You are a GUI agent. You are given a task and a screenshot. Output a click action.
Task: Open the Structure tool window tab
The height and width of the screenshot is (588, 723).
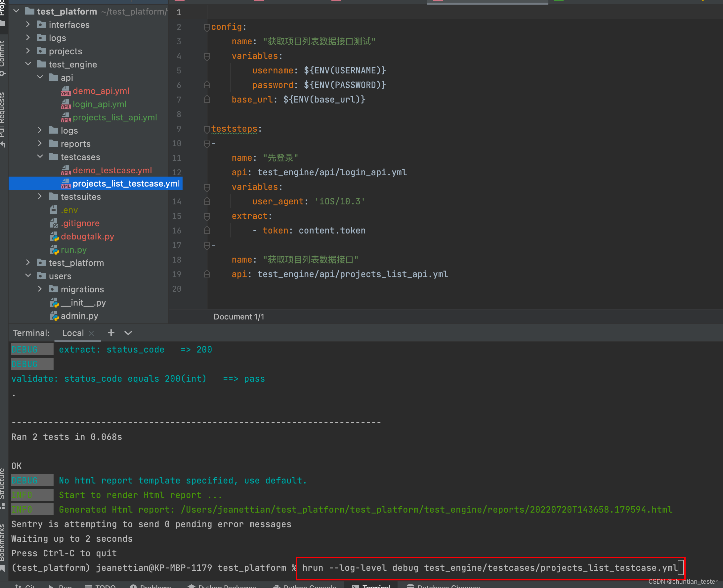coord(3,484)
